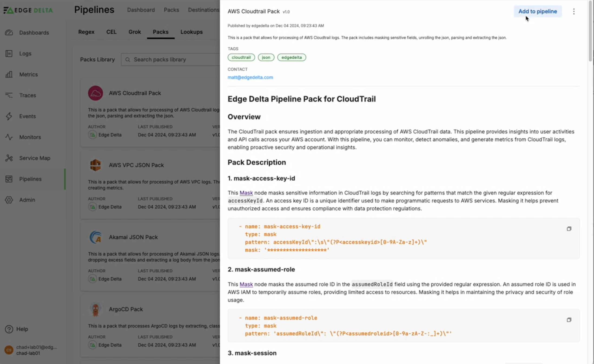Open Monitors sidebar icon

[x=9, y=137]
